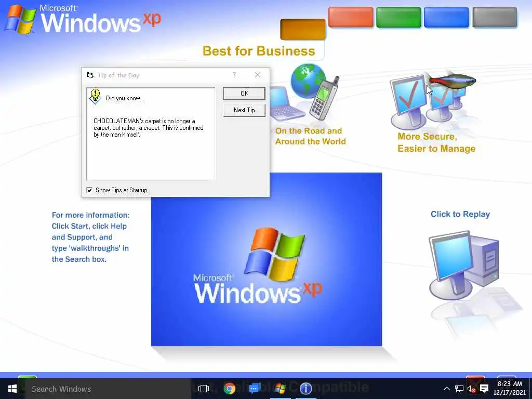This screenshot has height=399, width=532.
Task: Show the Next Tip
Action: click(244, 110)
